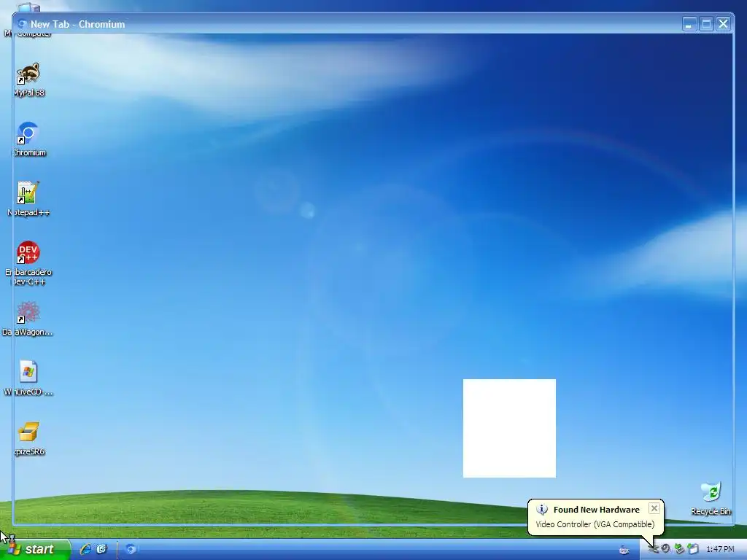Click the Found New Hardware balloon title
The width and height of the screenshot is (747, 560).
point(597,510)
